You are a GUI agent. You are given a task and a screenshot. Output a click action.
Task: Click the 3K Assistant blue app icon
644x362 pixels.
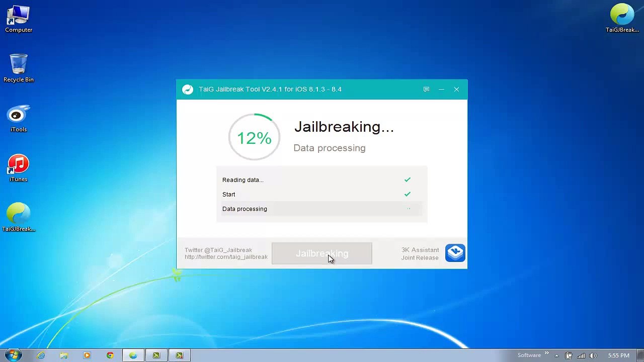click(x=455, y=253)
